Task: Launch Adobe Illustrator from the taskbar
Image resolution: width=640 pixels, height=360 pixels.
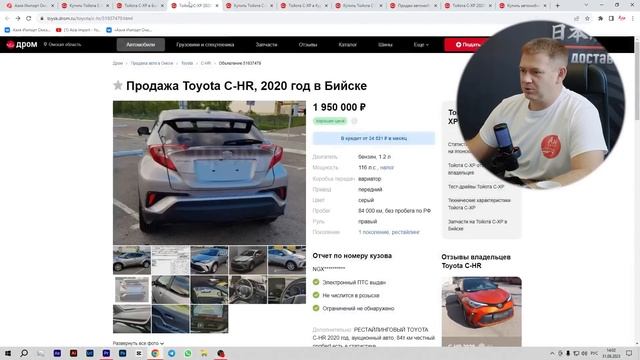Action: [x=73, y=353]
